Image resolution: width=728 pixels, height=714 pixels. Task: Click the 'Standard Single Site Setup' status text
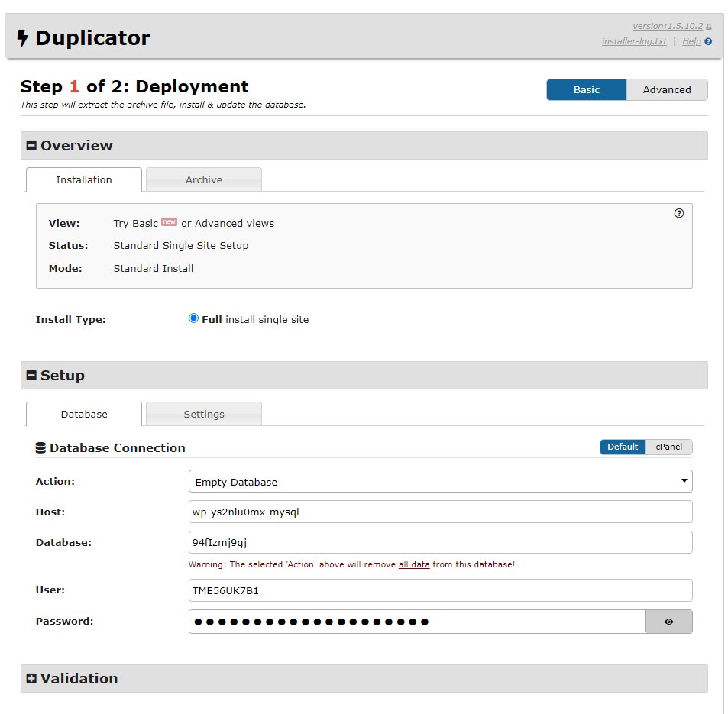coord(181,246)
